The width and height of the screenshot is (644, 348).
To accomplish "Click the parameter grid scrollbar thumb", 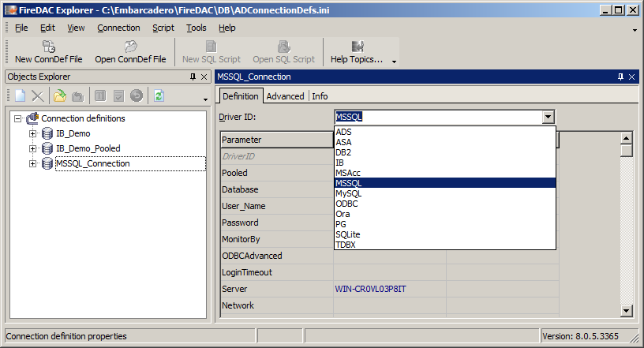I will (626, 151).
